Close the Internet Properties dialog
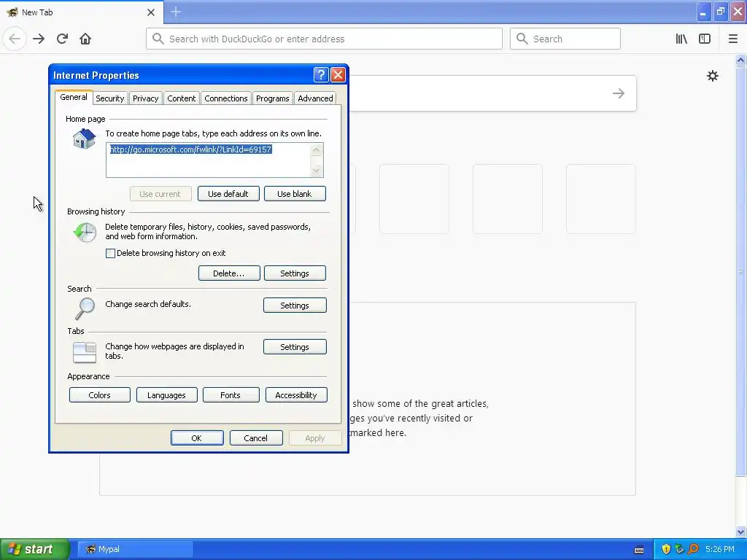This screenshot has width=747, height=560. (338, 75)
